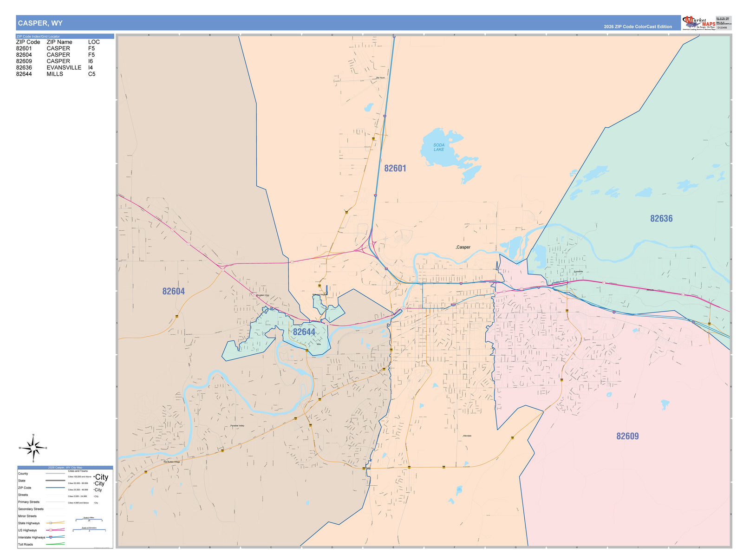The height and width of the screenshot is (560, 743).
Task: Click the Interstate Highways legend symbol
Action: 55,537
